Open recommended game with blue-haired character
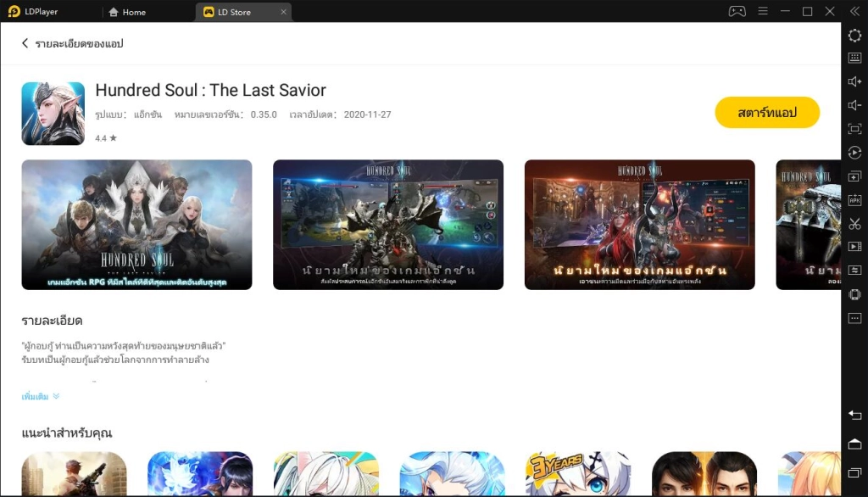 453,474
